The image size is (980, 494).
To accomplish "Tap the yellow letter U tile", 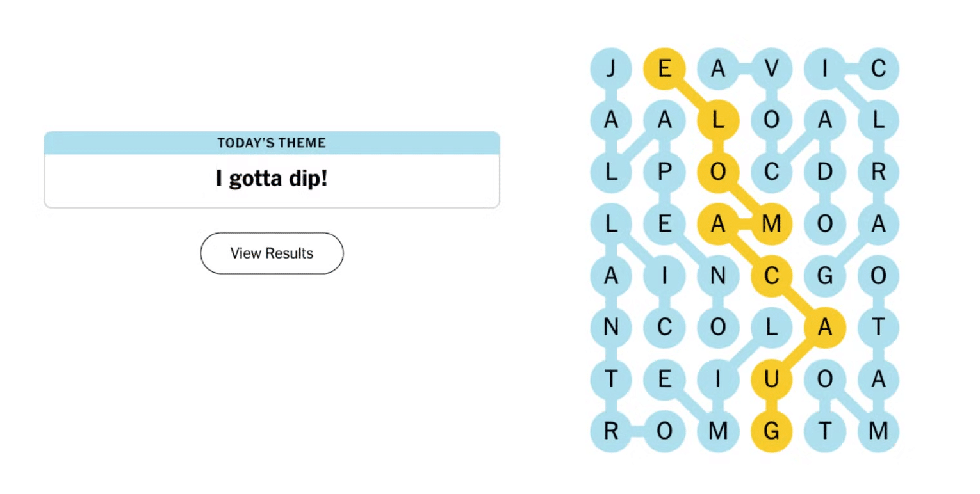I will [x=772, y=380].
